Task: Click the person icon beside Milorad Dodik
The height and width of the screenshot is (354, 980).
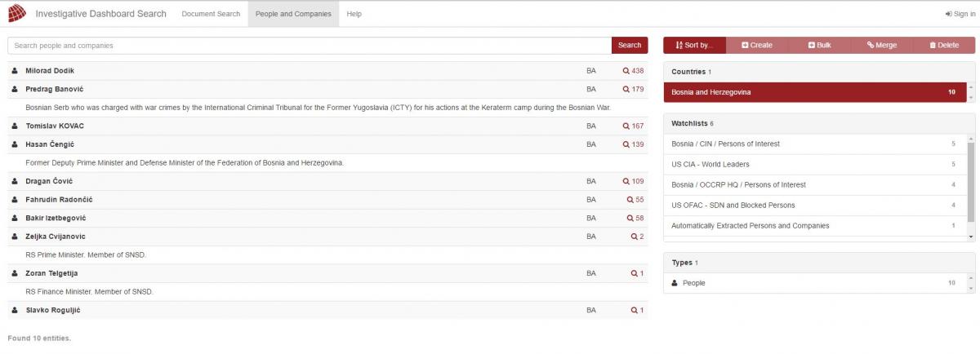Action: 15,71
